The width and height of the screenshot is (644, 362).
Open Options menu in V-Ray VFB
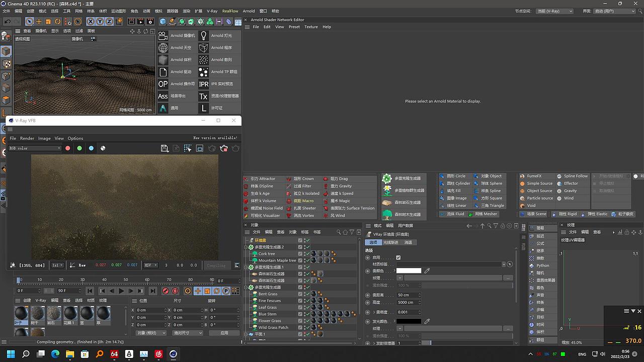75,138
